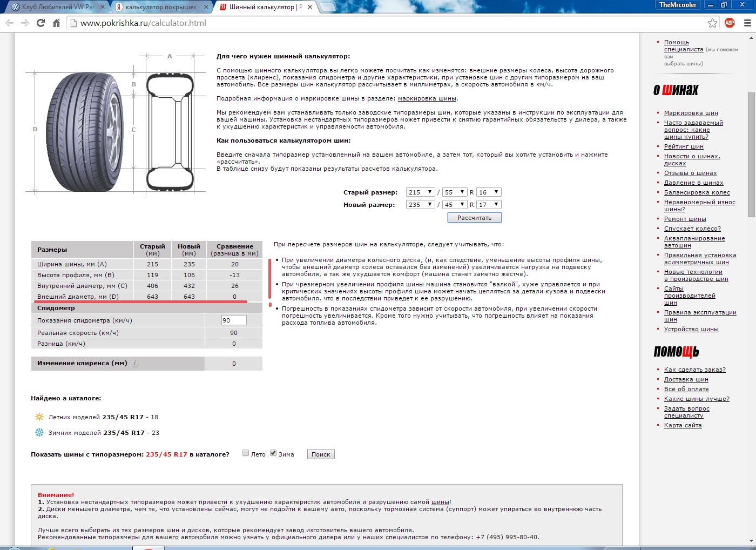Open Маркировка шин sidebar link

click(x=691, y=113)
